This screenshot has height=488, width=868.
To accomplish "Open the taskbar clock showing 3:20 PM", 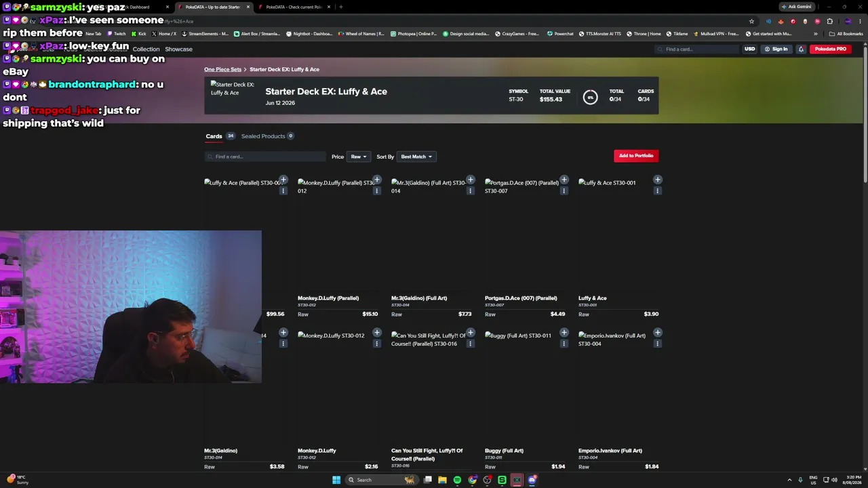I will pos(852,480).
